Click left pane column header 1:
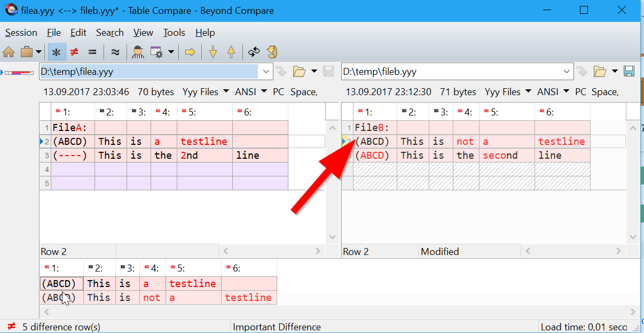Screen dimensions: 644x333 (73, 112)
